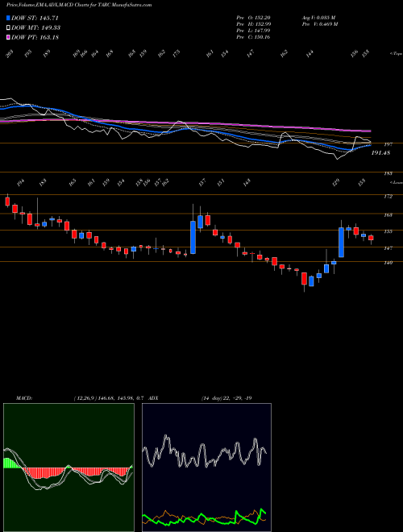Click the ADX panel heading

154,398
